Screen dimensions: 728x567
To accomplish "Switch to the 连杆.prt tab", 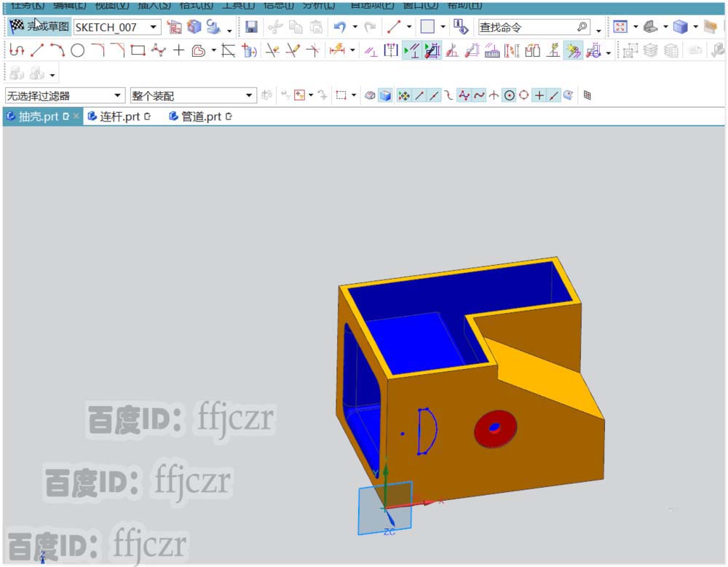I will click(x=119, y=116).
